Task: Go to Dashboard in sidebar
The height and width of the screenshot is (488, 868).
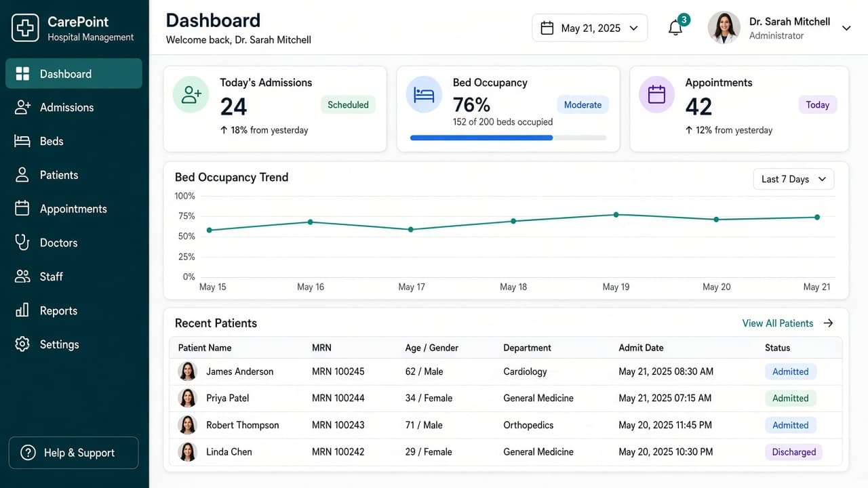Action: tap(74, 74)
